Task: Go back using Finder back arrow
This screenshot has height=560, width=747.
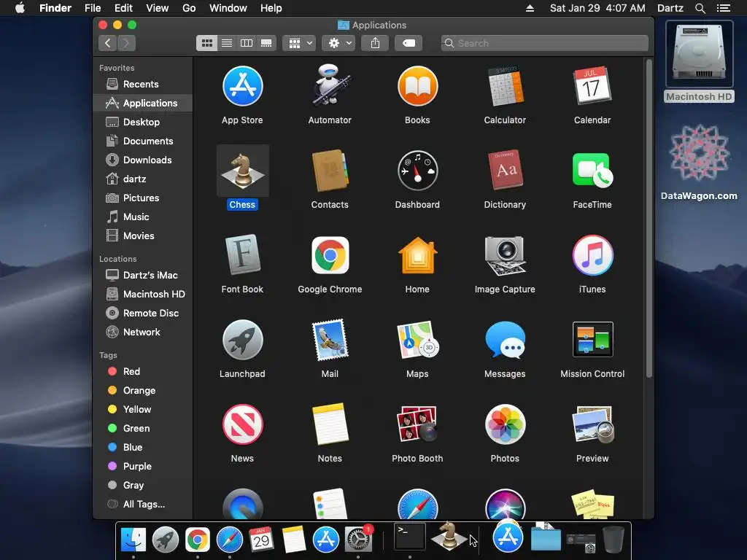Action: pyautogui.click(x=108, y=43)
